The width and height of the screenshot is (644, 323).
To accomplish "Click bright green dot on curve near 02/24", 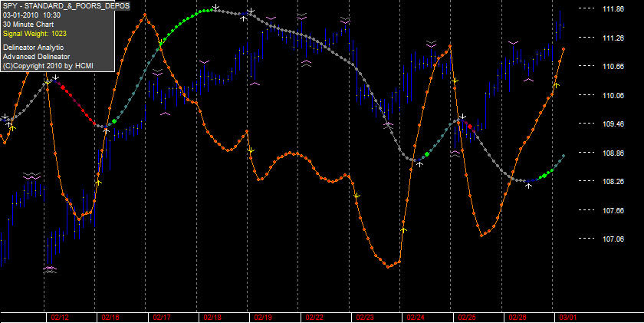I will pyautogui.click(x=427, y=154).
